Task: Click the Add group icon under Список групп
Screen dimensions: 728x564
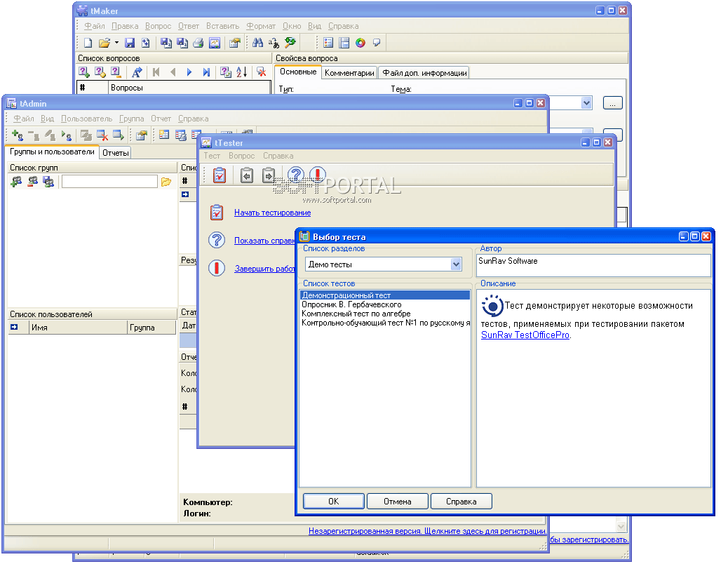Action: click(16, 182)
